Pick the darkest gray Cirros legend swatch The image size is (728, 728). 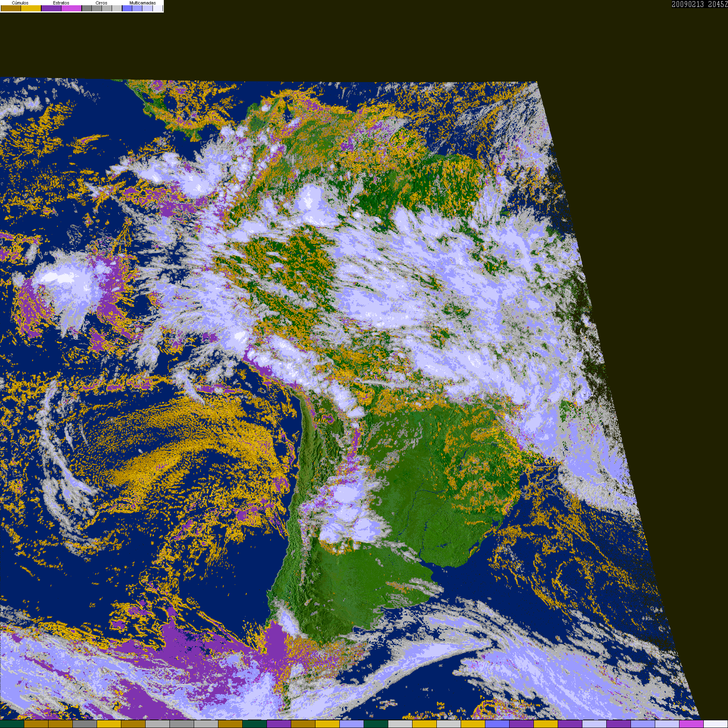tap(87, 8)
